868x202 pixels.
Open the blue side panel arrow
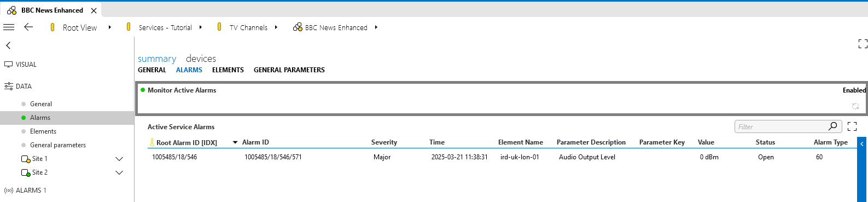[x=863, y=145]
